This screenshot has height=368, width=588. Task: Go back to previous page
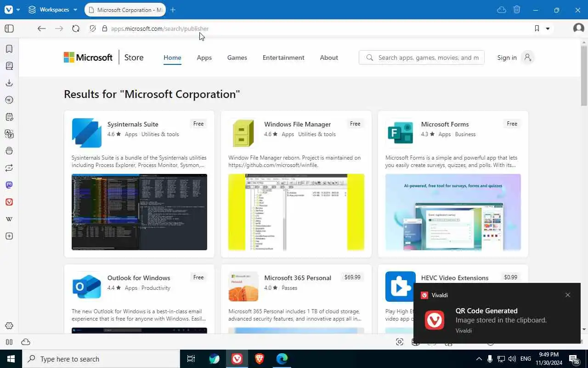[42, 29]
